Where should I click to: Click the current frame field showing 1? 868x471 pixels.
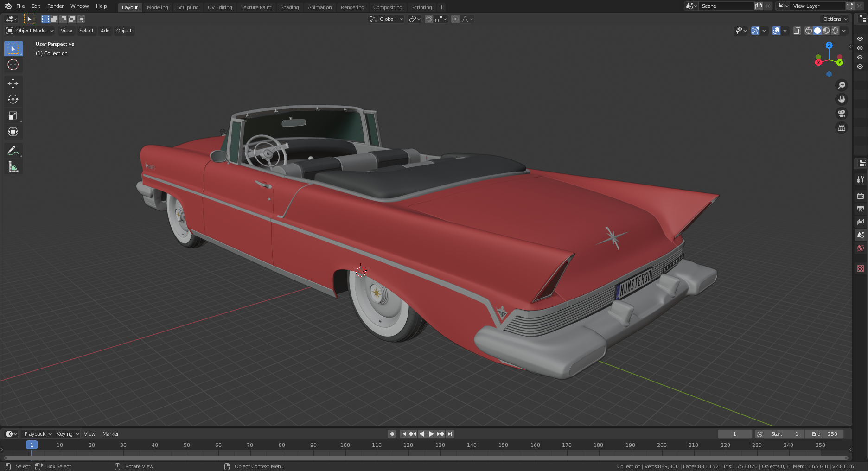click(735, 434)
